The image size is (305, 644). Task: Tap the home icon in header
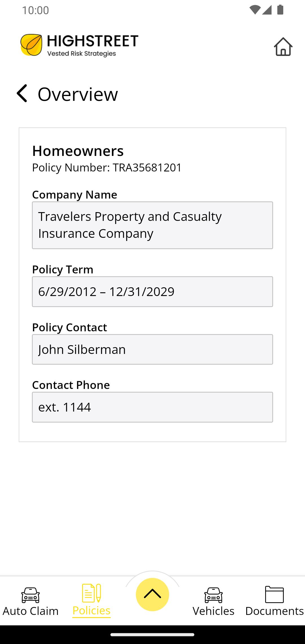coord(283,47)
